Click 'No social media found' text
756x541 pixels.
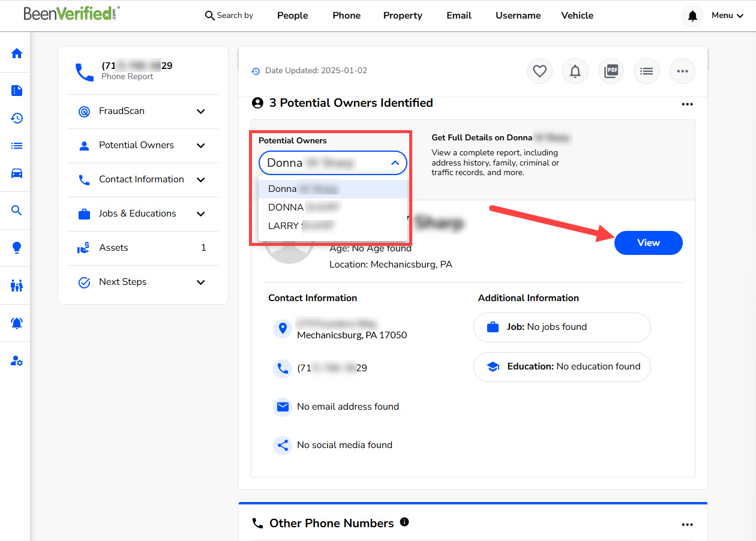345,445
